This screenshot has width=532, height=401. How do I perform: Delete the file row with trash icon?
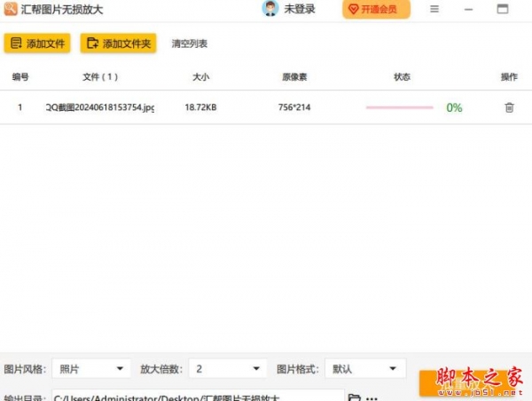[509, 107]
